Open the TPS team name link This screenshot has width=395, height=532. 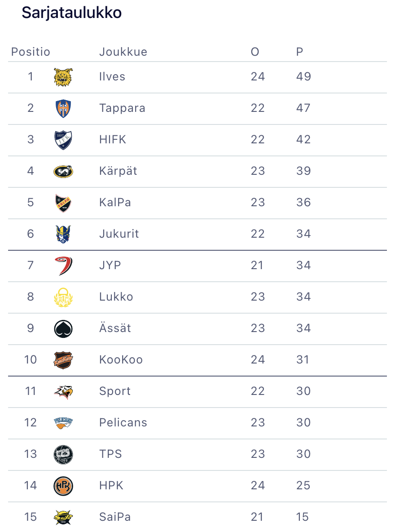coord(110,454)
